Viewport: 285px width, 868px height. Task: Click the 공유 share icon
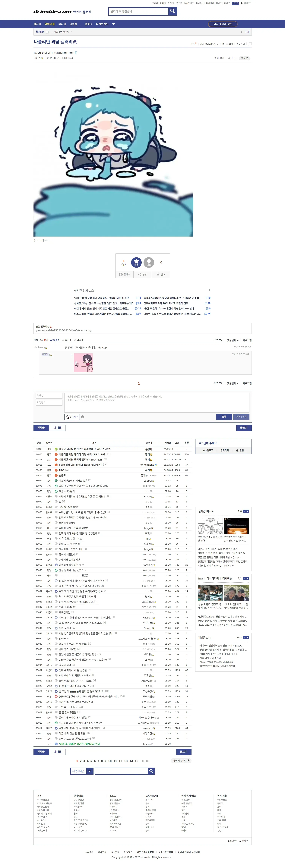point(142,275)
